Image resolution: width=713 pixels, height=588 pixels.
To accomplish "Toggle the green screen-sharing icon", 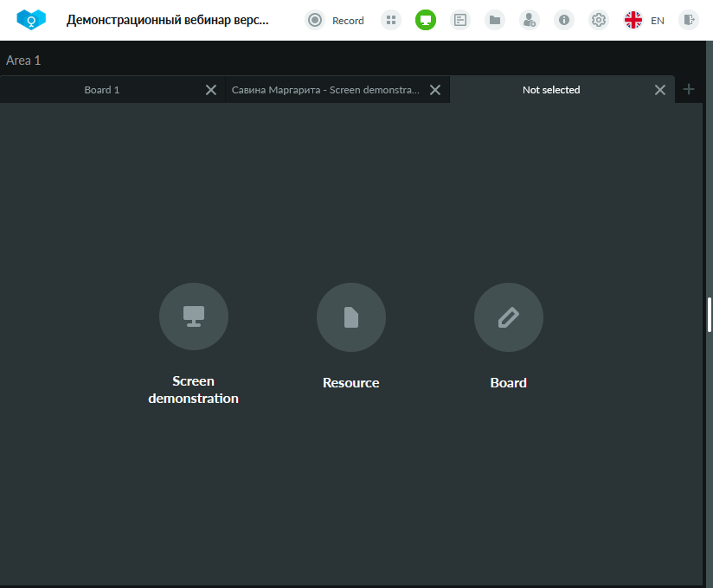I will coord(426,20).
